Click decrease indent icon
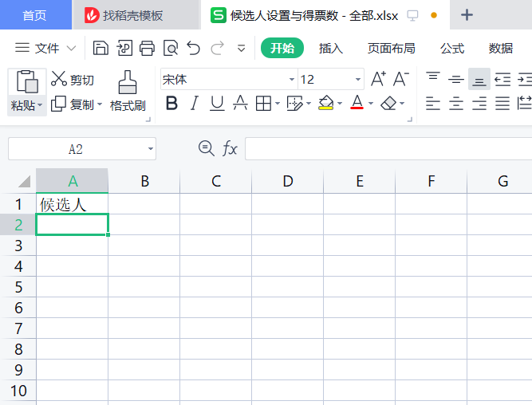 [x=502, y=80]
